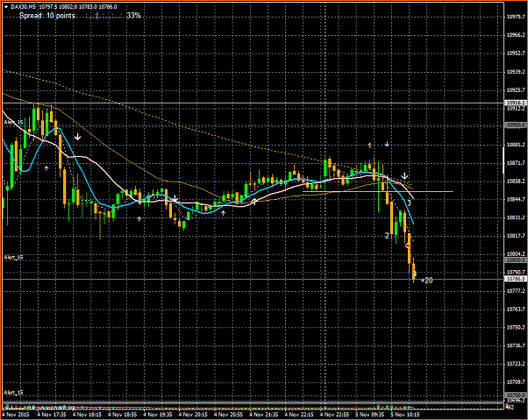Screen dimensions: 528x420
Task: Click the 10858.2 price axis label
Action: coord(516,181)
